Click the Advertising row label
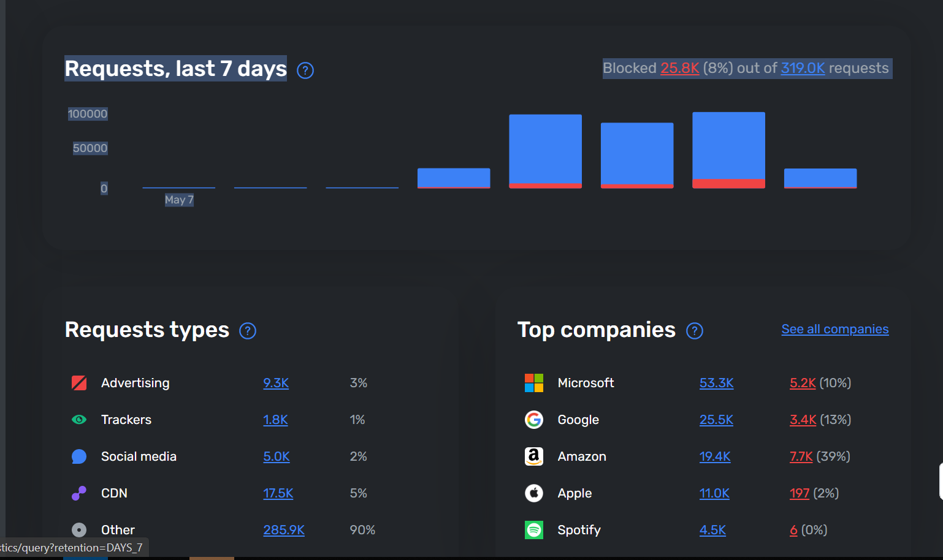 (136, 383)
